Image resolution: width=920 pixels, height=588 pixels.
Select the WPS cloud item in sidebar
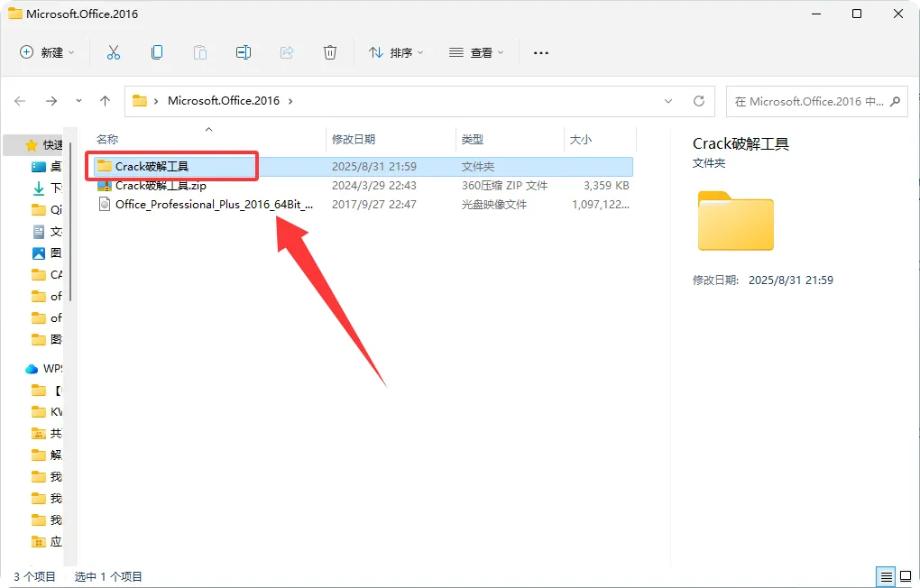point(43,369)
